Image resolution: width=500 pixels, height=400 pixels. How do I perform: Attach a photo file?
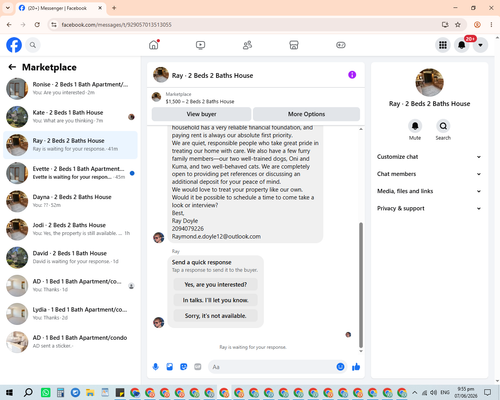[170, 367]
